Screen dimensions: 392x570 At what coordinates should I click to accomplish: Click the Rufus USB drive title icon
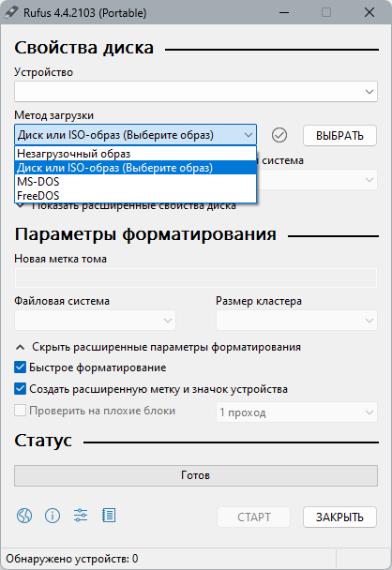pyautogui.click(x=11, y=12)
